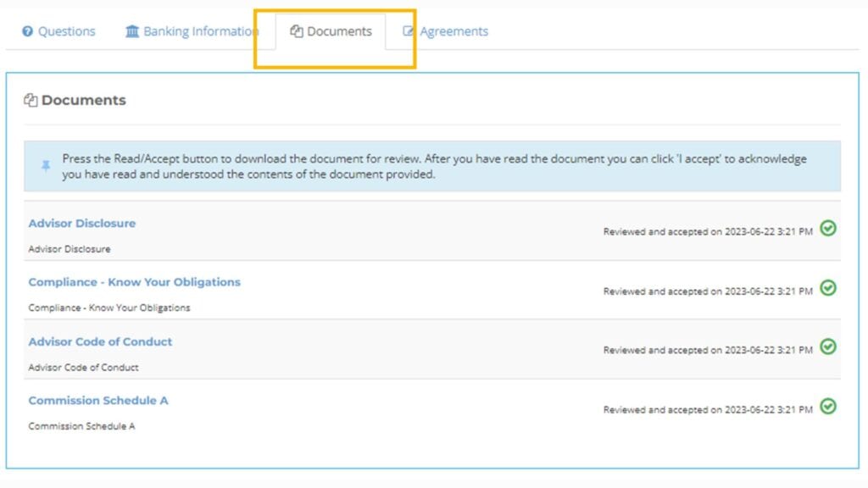Click the Read/Accept instructions banner text

434,166
